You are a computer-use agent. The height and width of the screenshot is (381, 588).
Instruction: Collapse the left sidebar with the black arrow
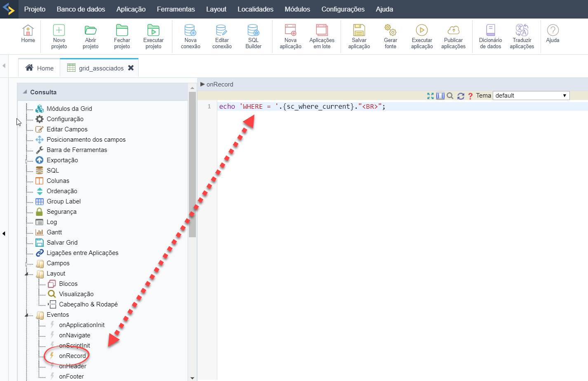click(4, 234)
